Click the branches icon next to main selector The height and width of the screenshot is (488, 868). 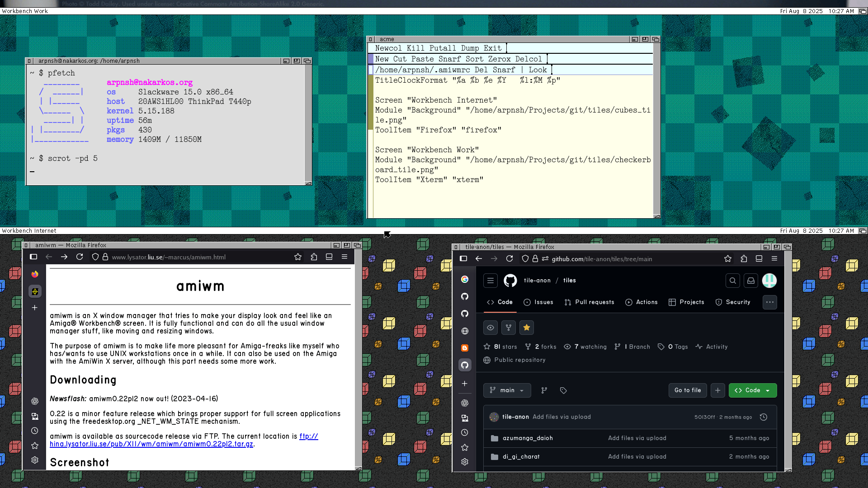click(x=544, y=390)
